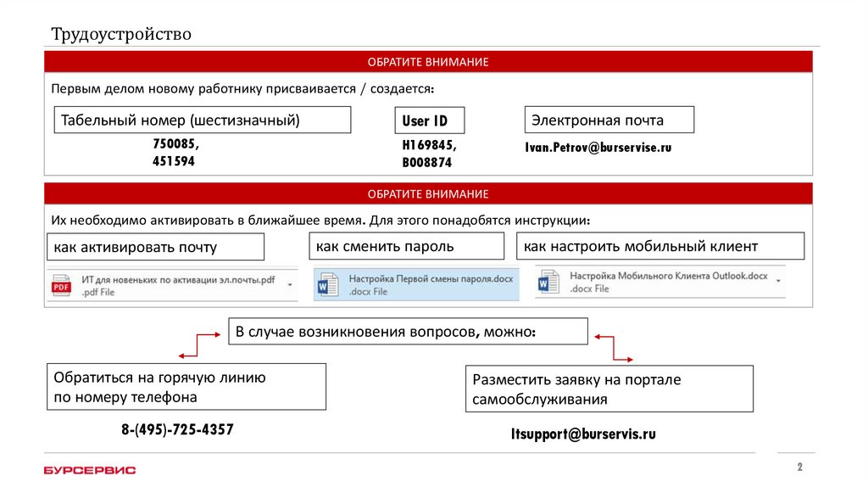Click the first ОБРАТИТЕ ВНИМАНИЕ banner above the ID section

click(x=428, y=62)
